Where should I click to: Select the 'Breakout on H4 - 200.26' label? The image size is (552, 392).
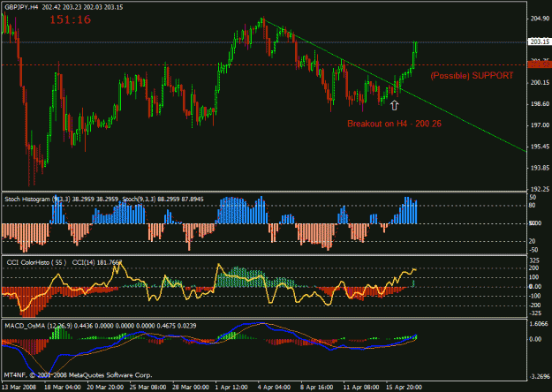click(x=394, y=124)
